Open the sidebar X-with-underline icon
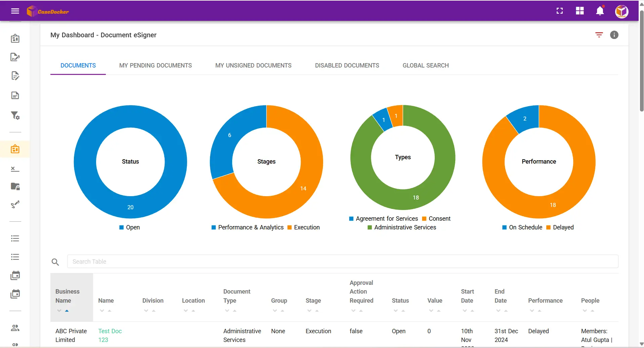Image resolution: width=644 pixels, height=348 pixels. click(x=15, y=169)
